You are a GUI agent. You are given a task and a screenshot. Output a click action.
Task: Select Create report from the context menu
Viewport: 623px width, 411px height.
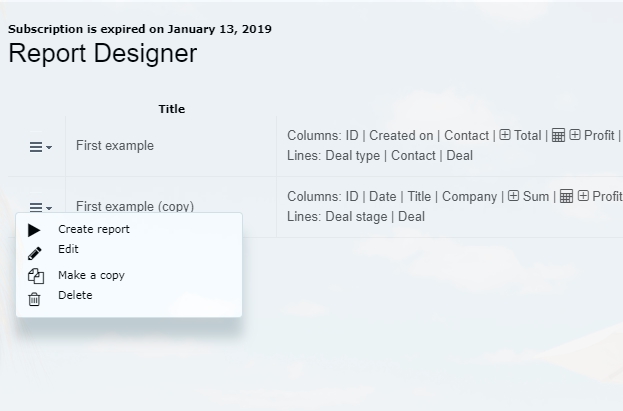(94, 229)
